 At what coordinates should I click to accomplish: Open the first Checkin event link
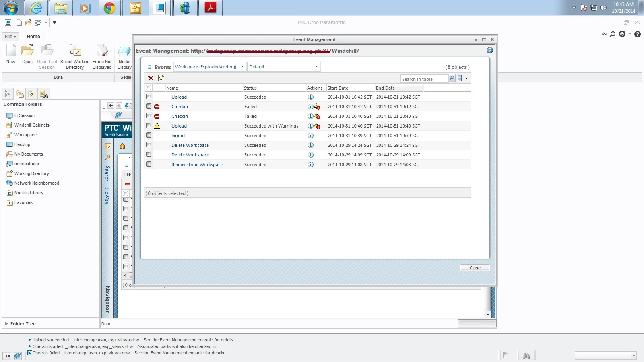(x=180, y=107)
